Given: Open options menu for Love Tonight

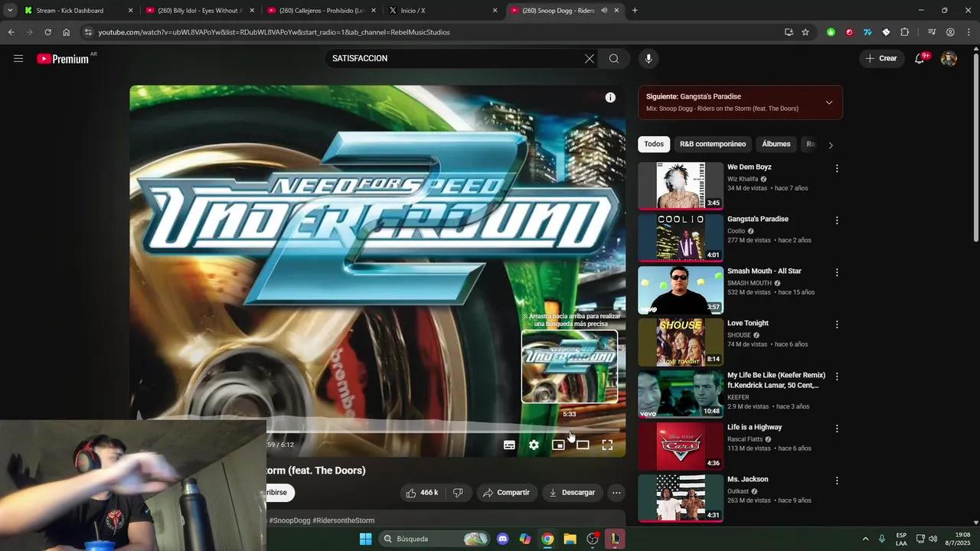Looking at the screenshot, I should click(x=836, y=324).
